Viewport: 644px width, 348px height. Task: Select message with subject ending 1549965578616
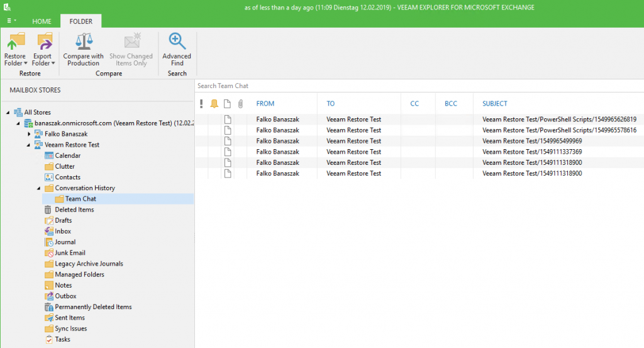click(x=419, y=130)
